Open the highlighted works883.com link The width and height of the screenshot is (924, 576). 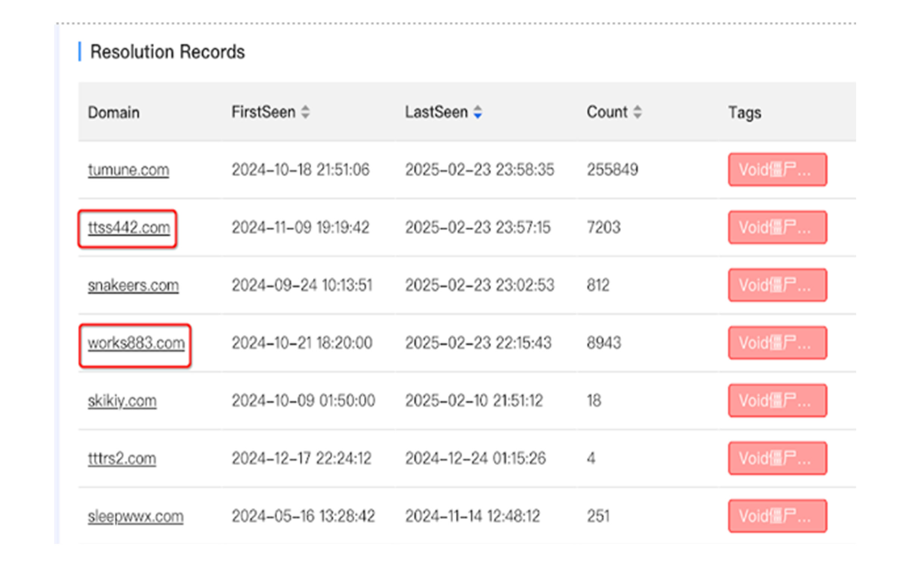coord(136,343)
